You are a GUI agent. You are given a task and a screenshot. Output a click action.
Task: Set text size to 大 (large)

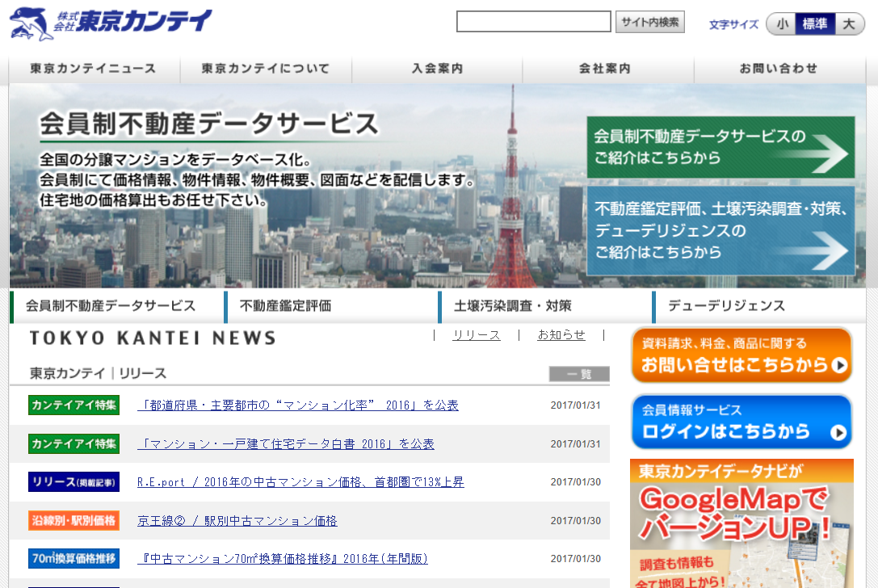click(x=848, y=24)
